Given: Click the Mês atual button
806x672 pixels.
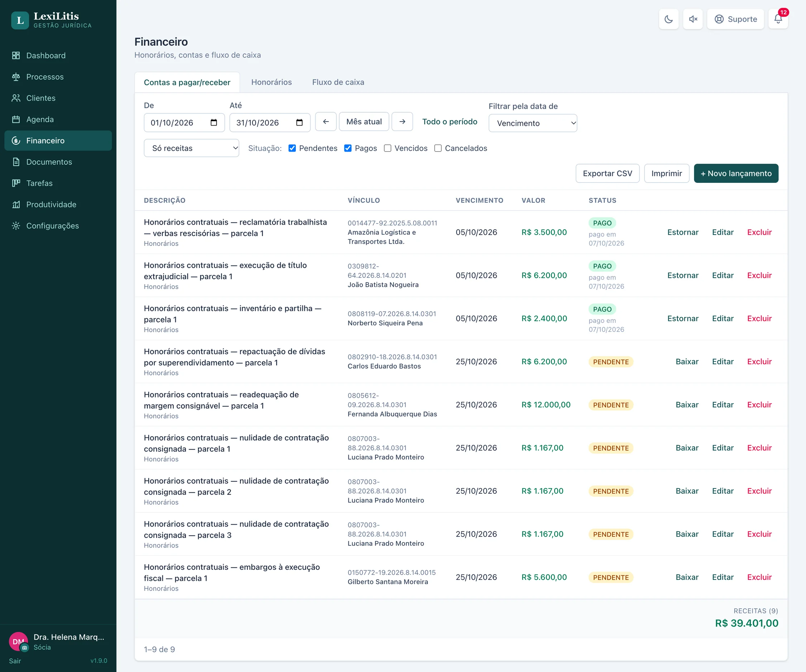Looking at the screenshot, I should (364, 122).
